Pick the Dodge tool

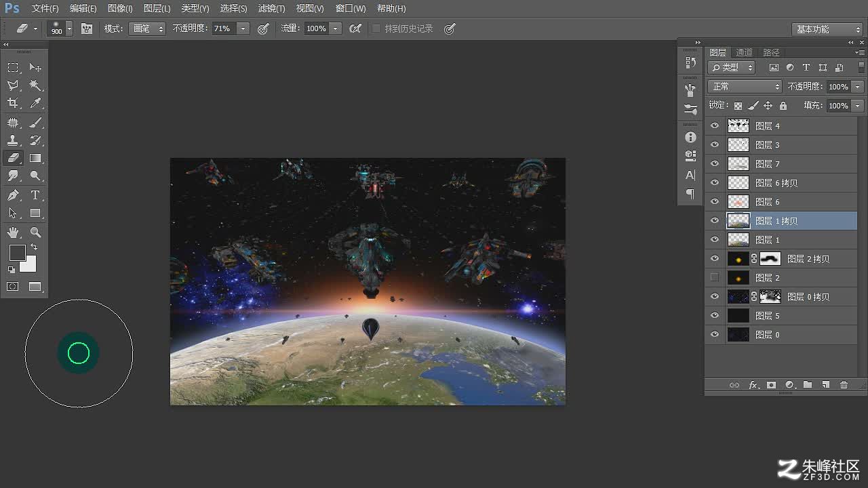click(35, 176)
